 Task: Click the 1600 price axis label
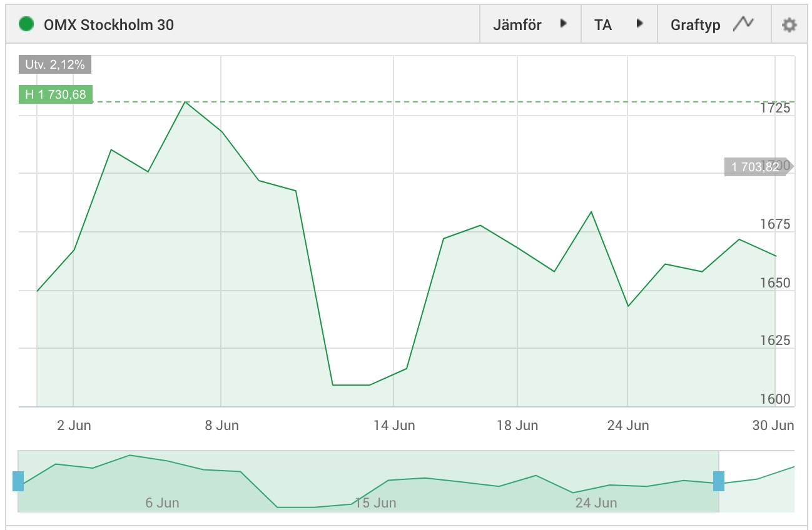(775, 399)
